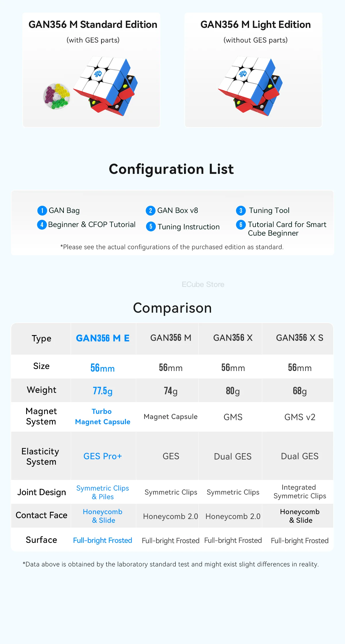Viewport: 345px width, 644px height.
Task: Click the Configuration List heading
Action: 171,169
